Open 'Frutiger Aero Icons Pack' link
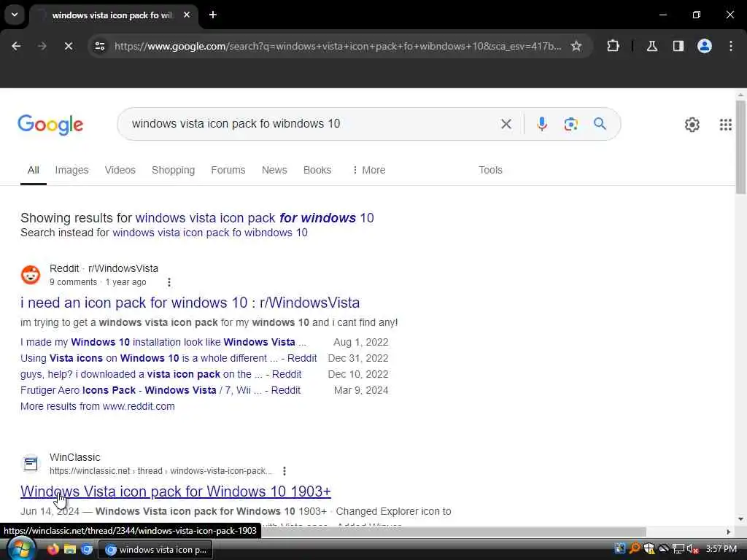 click(x=160, y=391)
